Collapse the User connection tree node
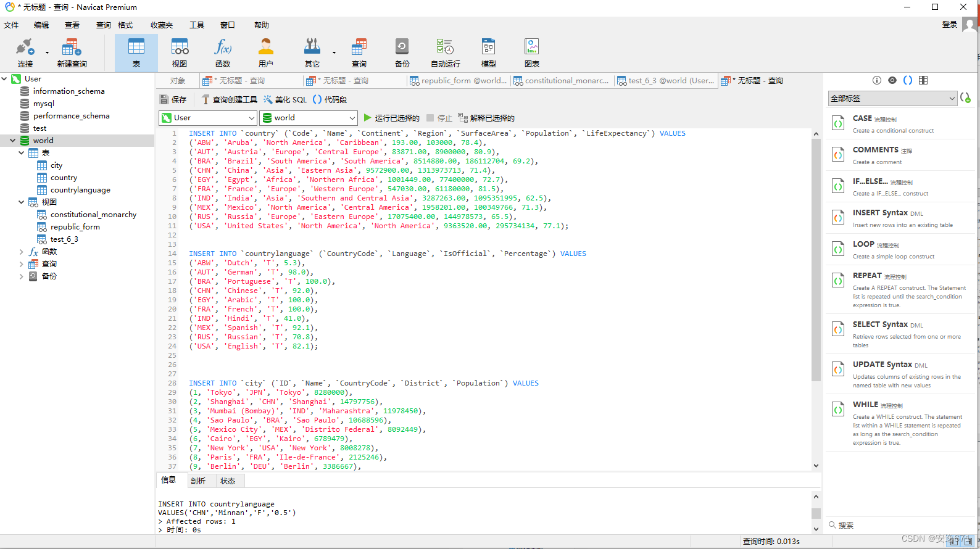 coord(4,79)
